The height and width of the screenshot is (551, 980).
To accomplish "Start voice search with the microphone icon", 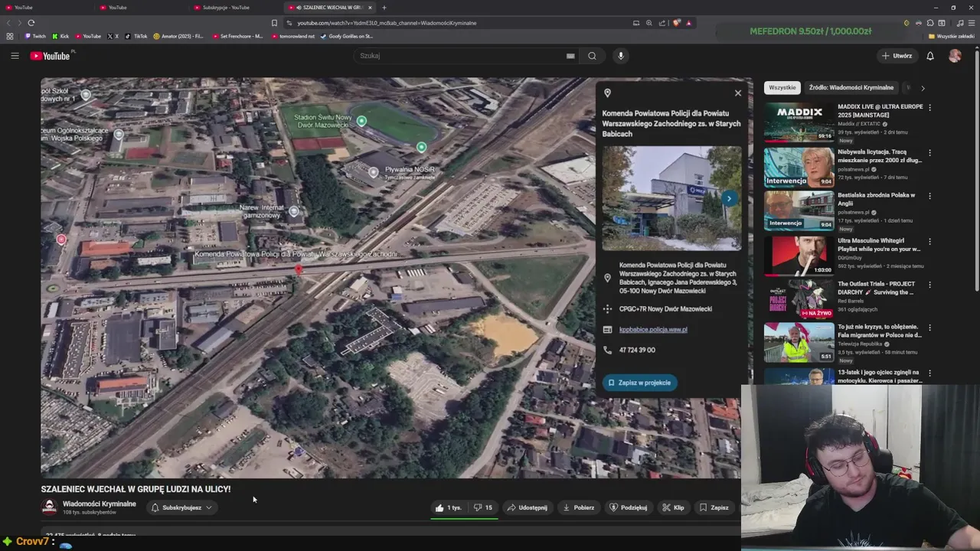I will pyautogui.click(x=621, y=56).
